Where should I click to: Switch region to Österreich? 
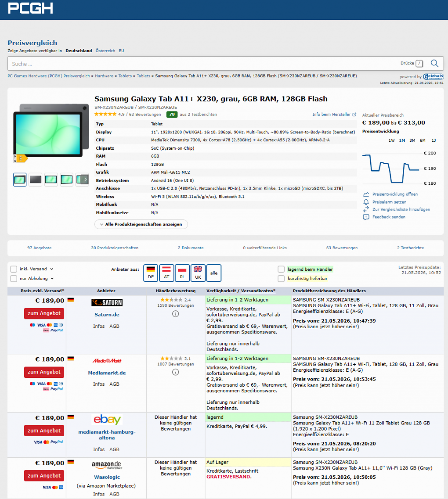pos(105,50)
